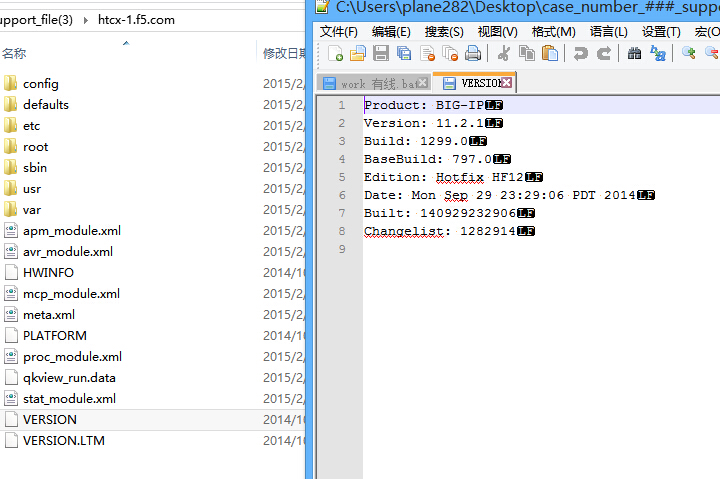Select the root folder
Viewport: 720px width, 479px height.
[35, 147]
